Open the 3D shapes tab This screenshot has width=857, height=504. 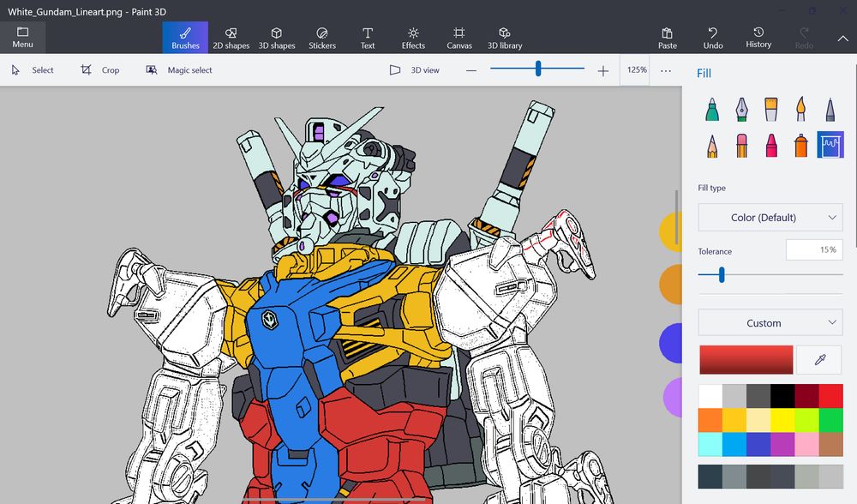pos(277,37)
